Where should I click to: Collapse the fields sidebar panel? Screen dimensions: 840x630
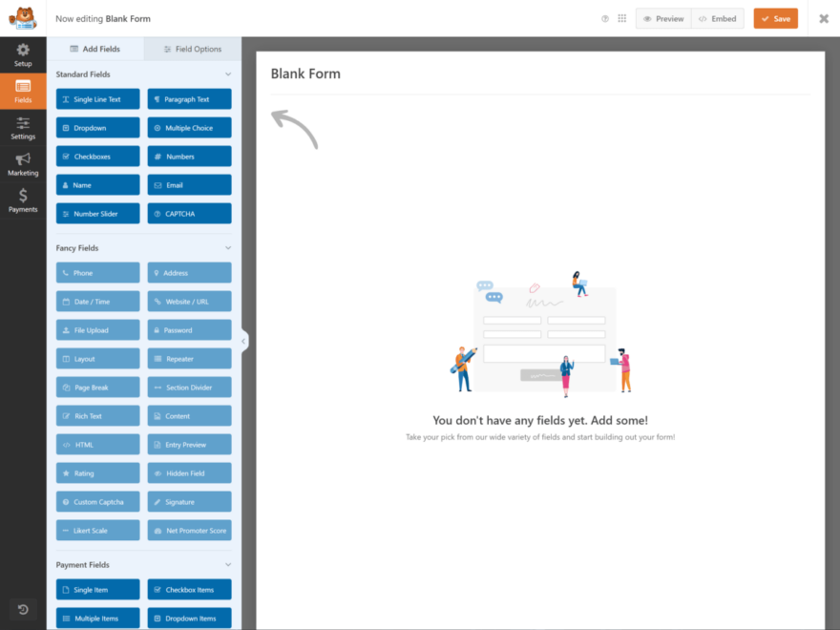(243, 341)
